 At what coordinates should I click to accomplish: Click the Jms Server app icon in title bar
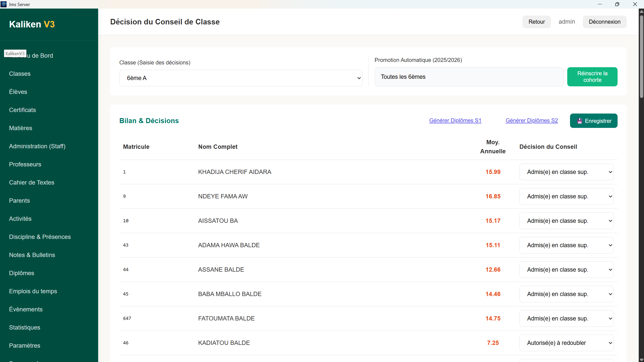(x=4, y=4)
